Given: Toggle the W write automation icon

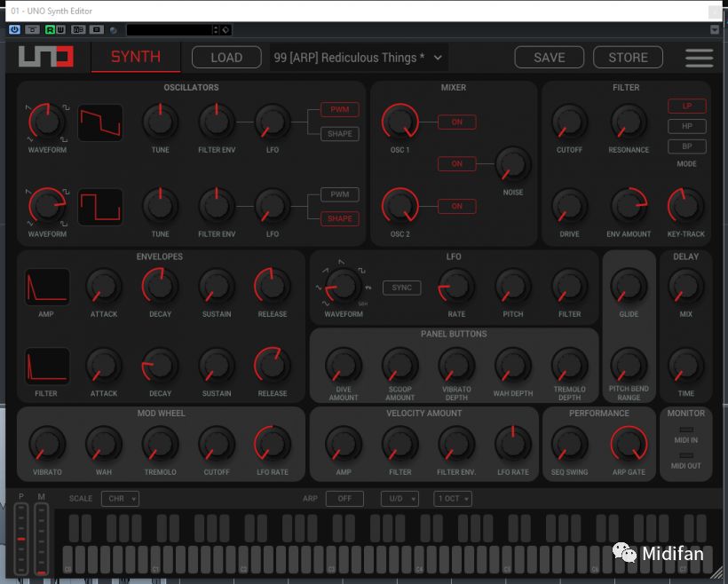Looking at the screenshot, I should [60, 29].
